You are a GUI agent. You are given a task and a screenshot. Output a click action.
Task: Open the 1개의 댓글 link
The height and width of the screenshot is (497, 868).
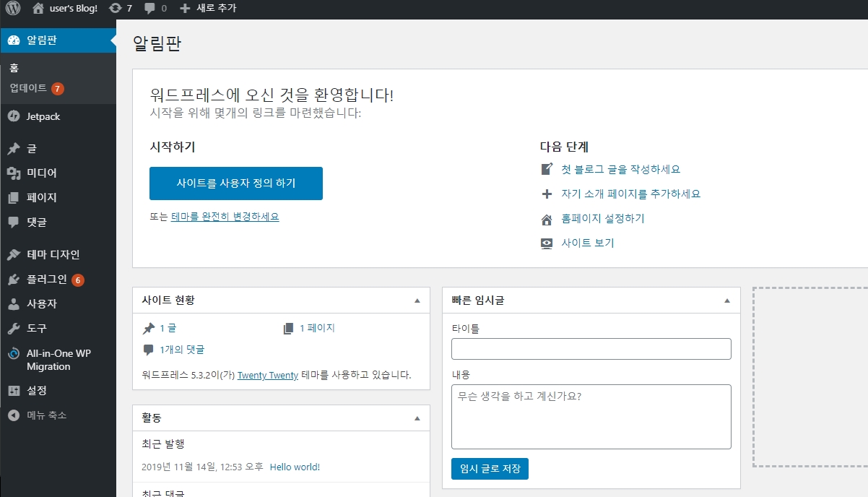[x=182, y=350]
